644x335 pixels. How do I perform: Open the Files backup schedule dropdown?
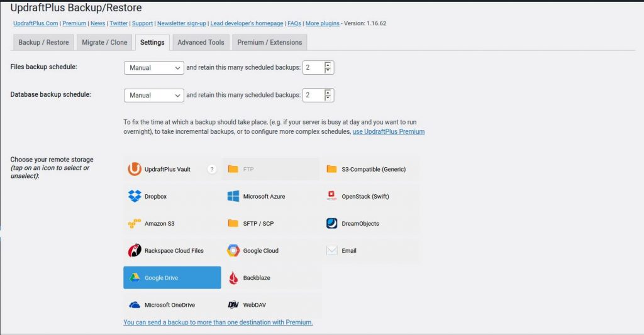153,68
